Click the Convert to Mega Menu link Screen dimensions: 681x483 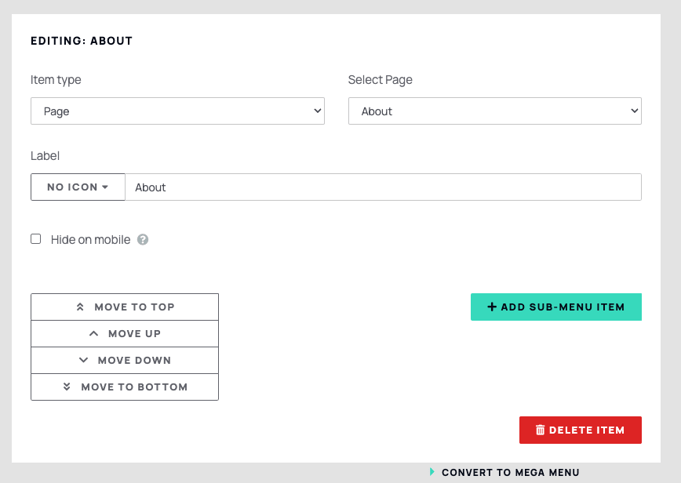(x=510, y=472)
